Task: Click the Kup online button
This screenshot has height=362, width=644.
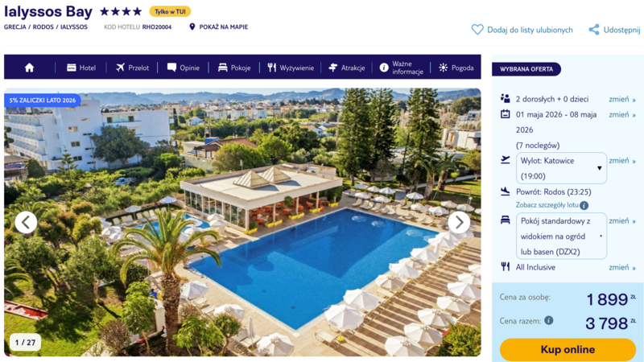Action: pyautogui.click(x=568, y=349)
